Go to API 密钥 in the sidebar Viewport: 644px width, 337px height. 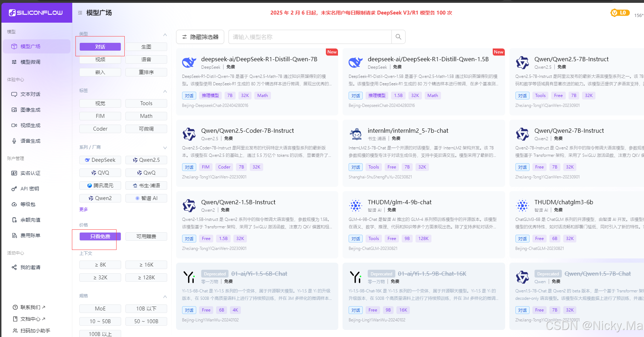coord(30,189)
